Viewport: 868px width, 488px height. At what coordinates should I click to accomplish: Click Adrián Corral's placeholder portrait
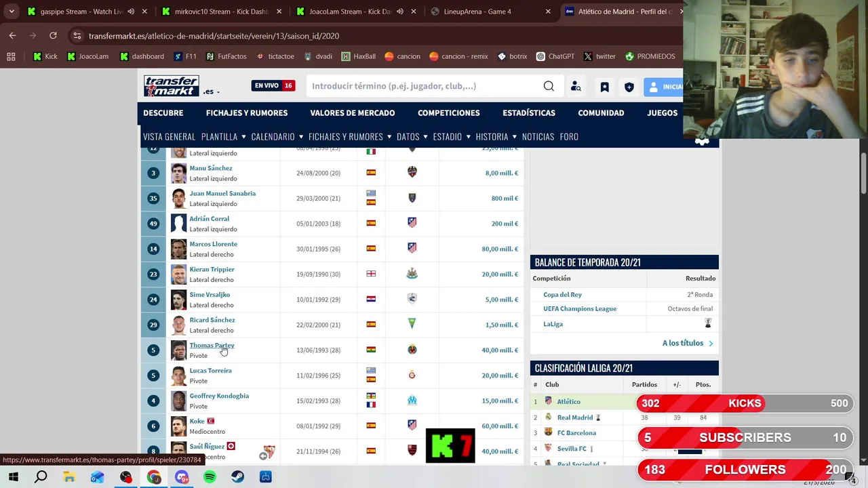point(178,224)
